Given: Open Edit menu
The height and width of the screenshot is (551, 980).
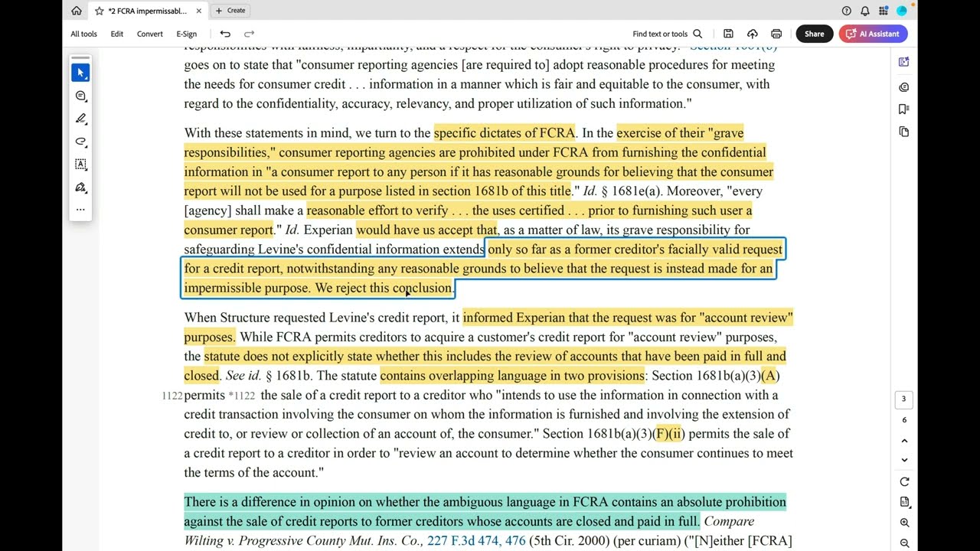Looking at the screenshot, I should point(116,34).
